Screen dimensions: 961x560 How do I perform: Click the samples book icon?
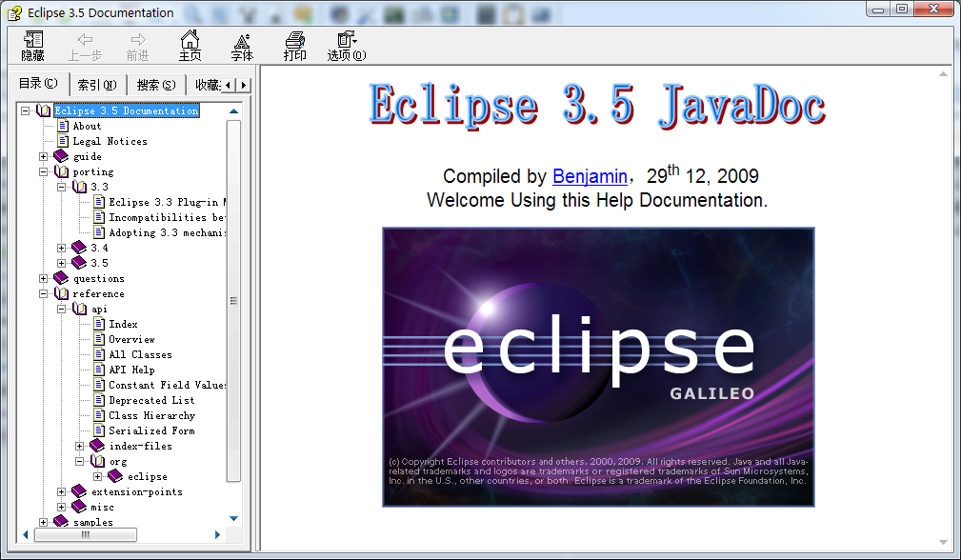click(x=61, y=521)
